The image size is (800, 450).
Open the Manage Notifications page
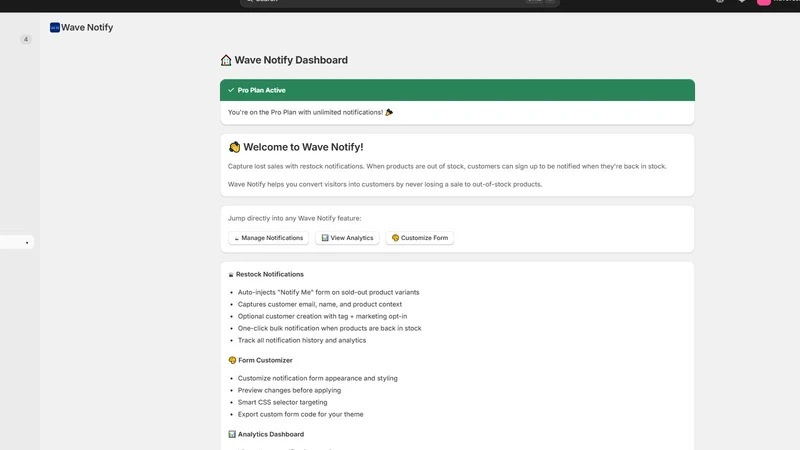(268, 238)
